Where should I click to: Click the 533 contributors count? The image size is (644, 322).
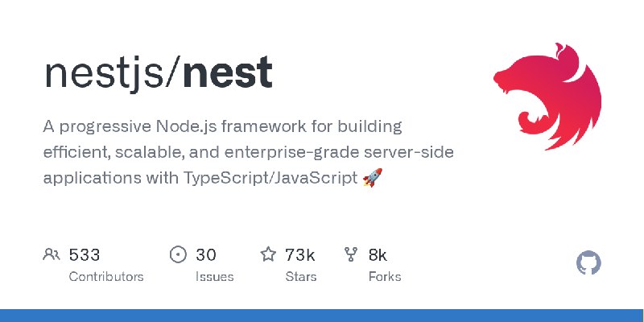click(x=85, y=255)
